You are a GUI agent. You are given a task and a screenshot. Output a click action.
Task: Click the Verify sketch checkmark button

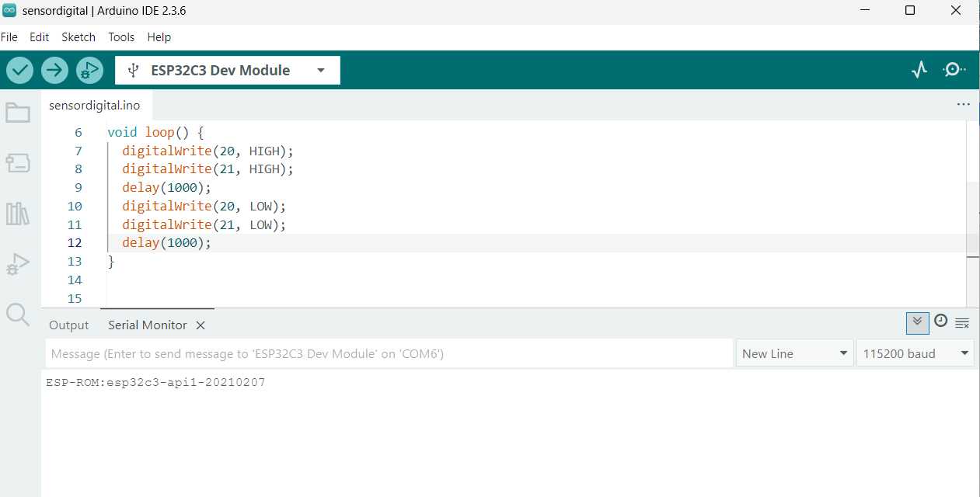coord(20,70)
